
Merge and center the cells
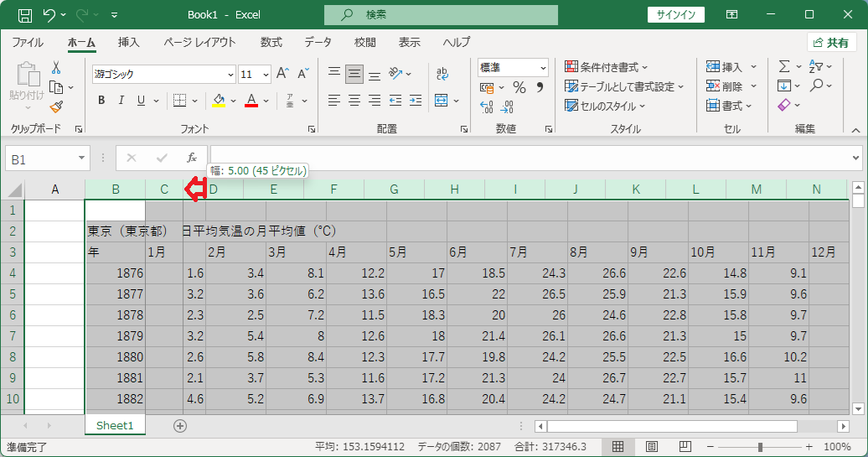(x=442, y=101)
